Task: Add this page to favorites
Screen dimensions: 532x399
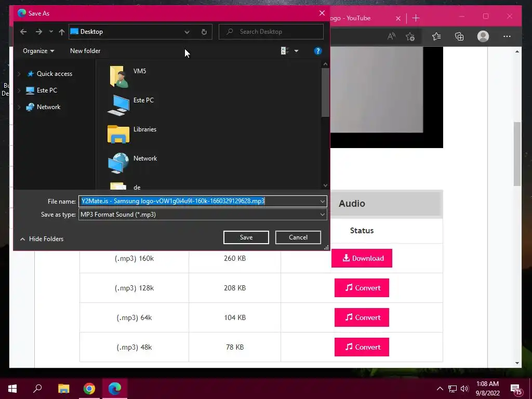Action: (410, 36)
